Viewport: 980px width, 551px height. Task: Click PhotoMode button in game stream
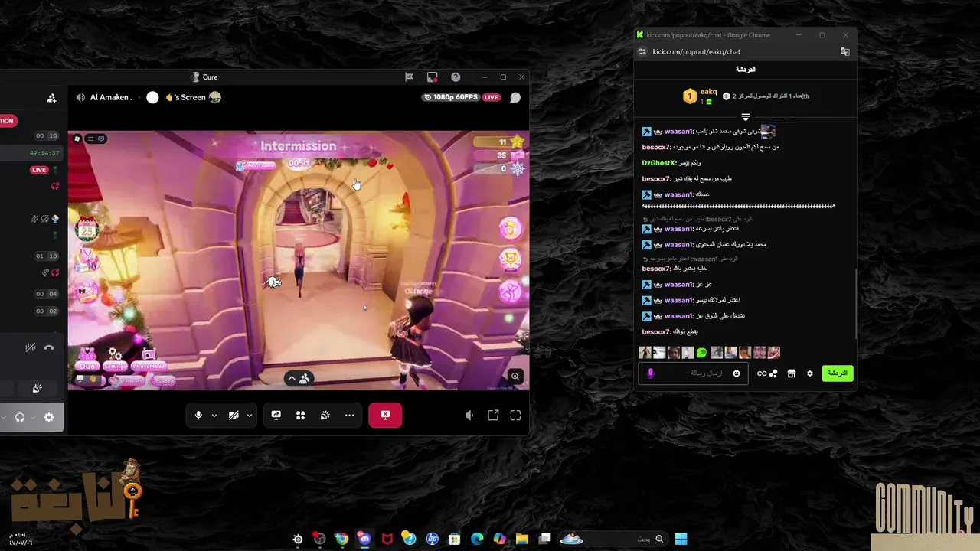click(x=149, y=358)
